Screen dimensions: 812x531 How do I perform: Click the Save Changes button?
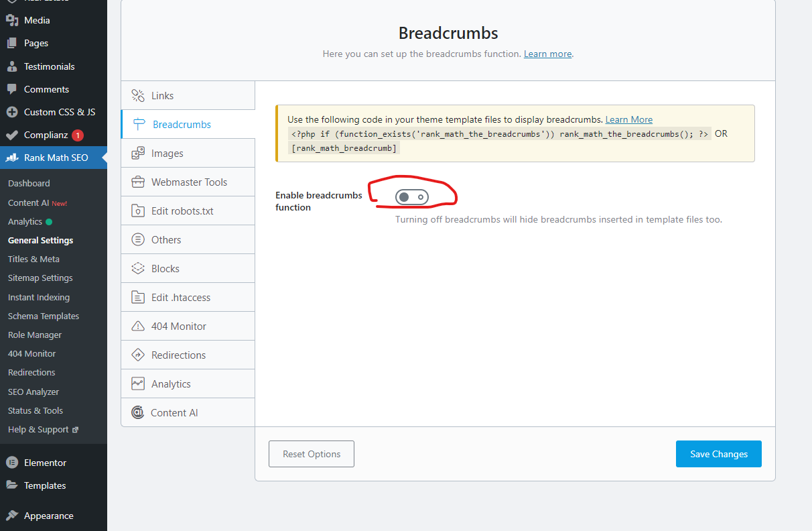[x=718, y=454]
